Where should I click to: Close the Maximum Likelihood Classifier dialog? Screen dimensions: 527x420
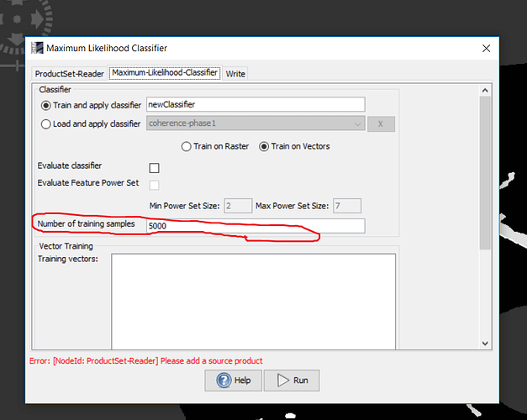coord(486,49)
